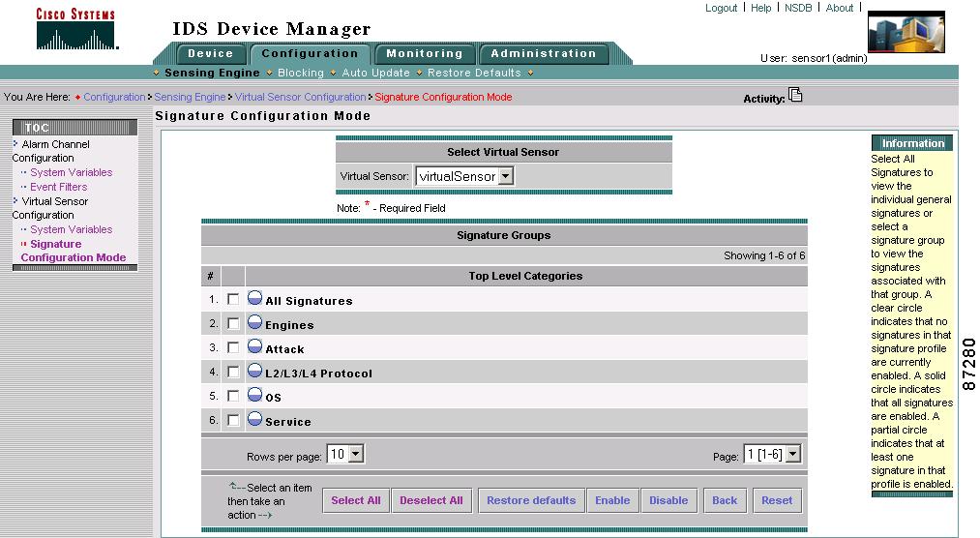Tick the Attack row checkbox
Viewport: 980px width, 538px height.
233,348
